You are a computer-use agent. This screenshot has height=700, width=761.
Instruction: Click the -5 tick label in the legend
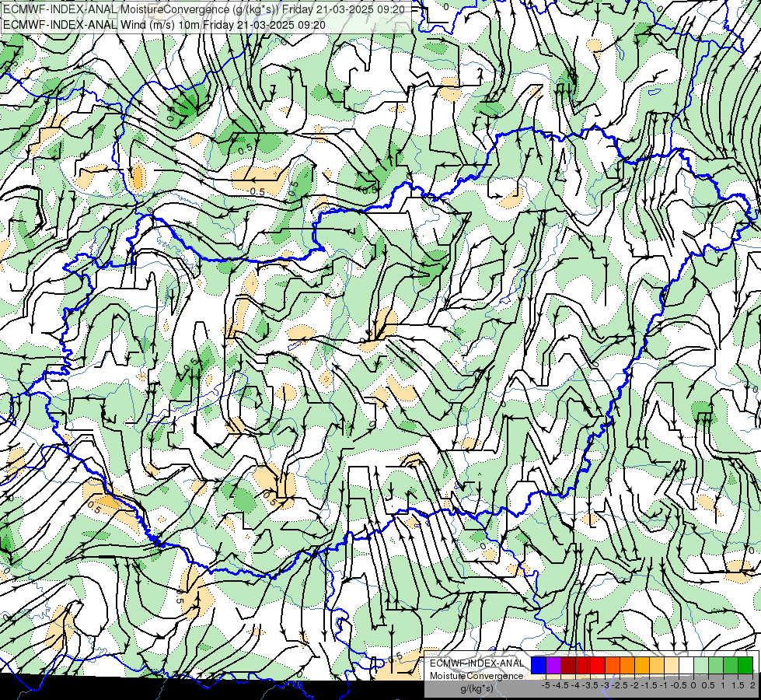[546, 685]
